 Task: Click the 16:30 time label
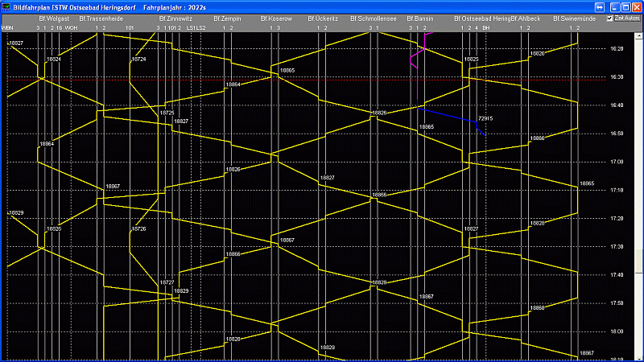617,77
